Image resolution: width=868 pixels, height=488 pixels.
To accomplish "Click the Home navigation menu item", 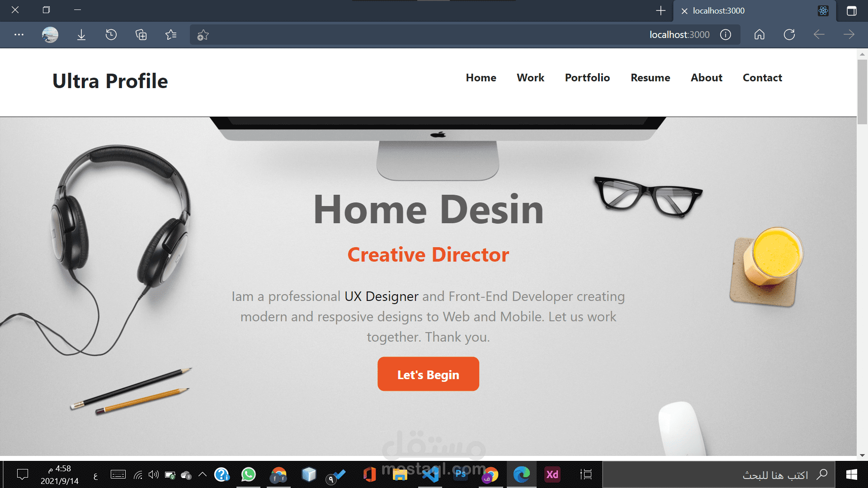I will coord(481,77).
